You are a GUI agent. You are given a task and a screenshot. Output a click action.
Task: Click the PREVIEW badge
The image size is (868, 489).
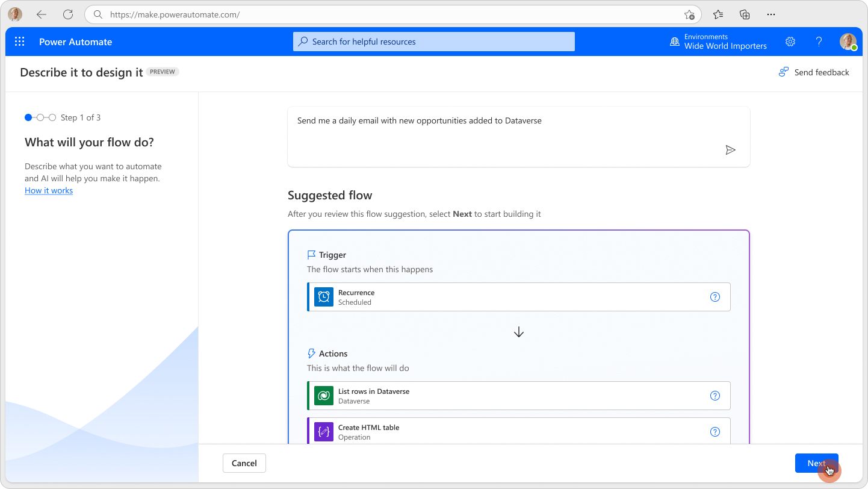click(x=163, y=72)
